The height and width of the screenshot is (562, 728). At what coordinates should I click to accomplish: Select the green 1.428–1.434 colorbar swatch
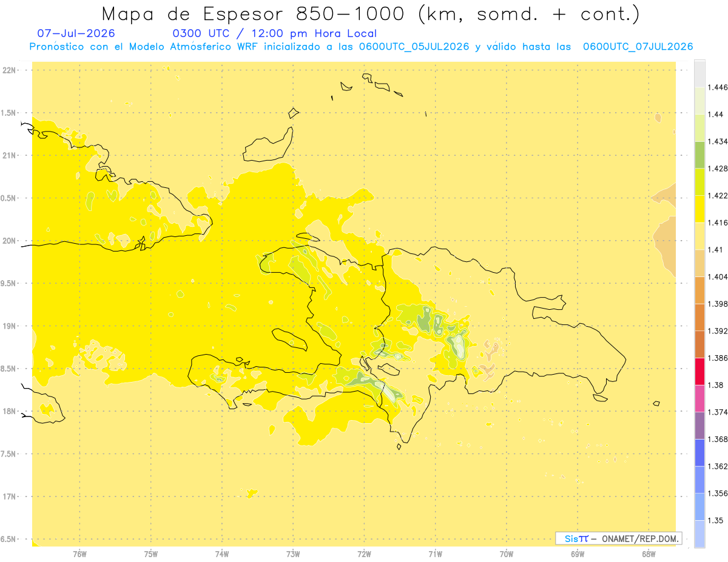pos(699,155)
